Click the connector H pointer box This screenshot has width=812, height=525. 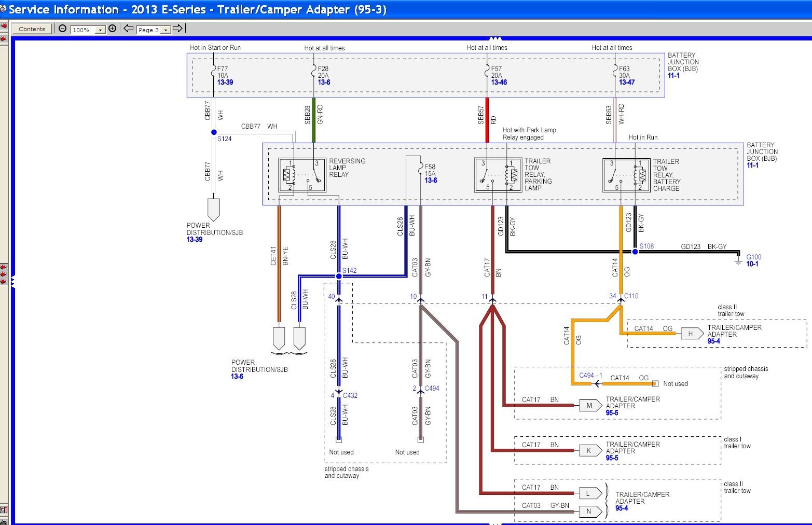(x=691, y=334)
